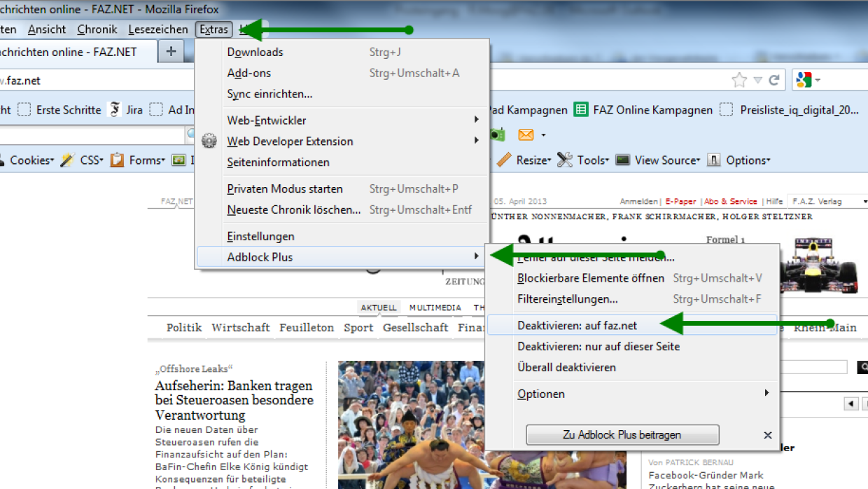Choose Deaktivieren: auf faz.net
The width and height of the screenshot is (868, 489).
click(x=632, y=325)
